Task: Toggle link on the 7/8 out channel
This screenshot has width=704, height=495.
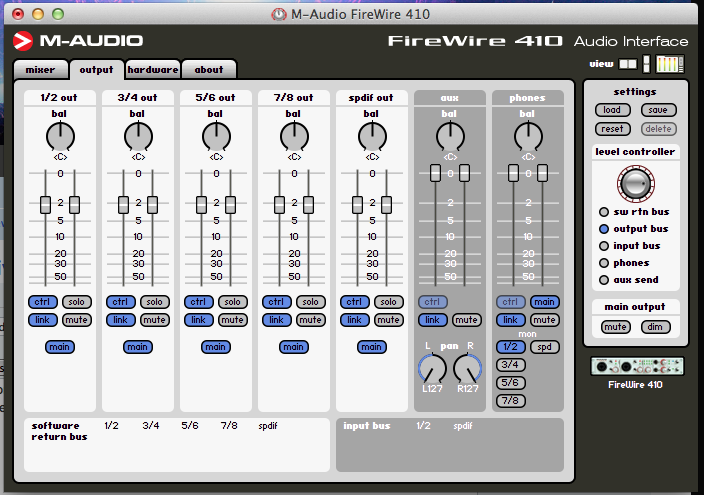Action: point(277,320)
